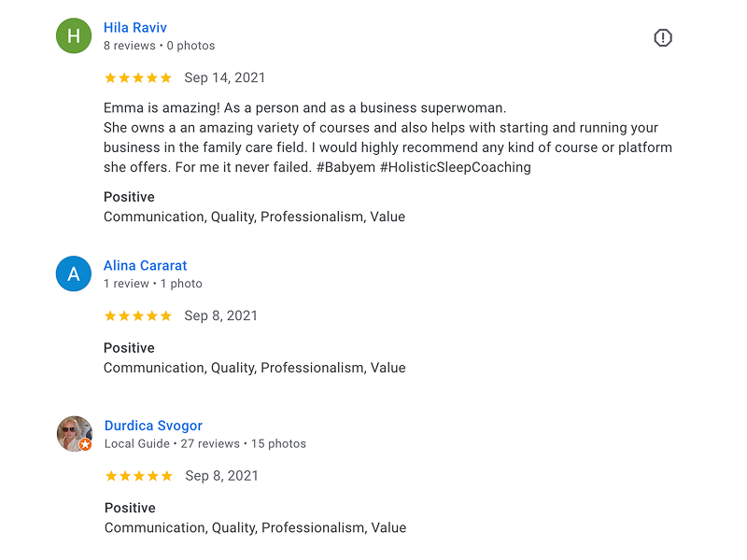Click the #Babyem hashtag in review
This screenshot has width=747, height=560.
pyautogui.click(x=345, y=167)
